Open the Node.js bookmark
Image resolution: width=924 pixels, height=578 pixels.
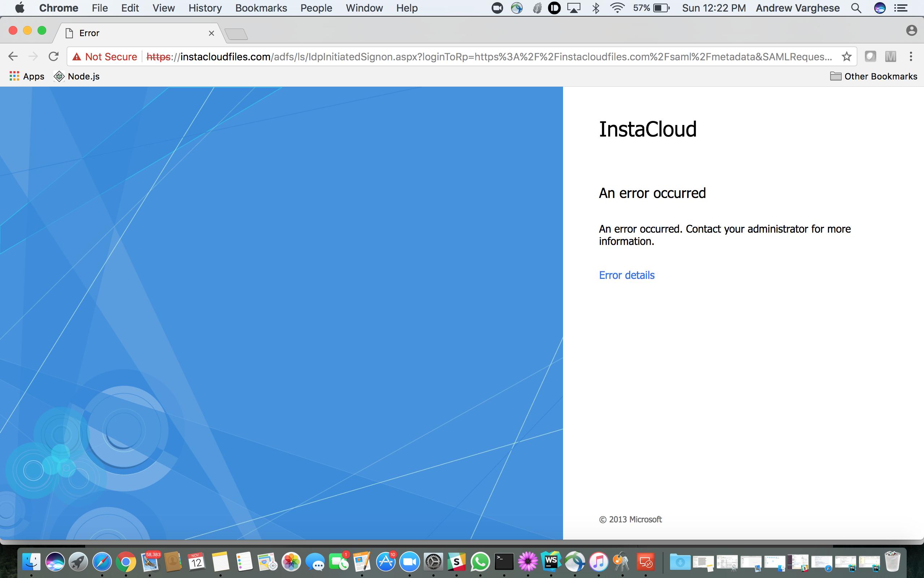pyautogui.click(x=77, y=77)
